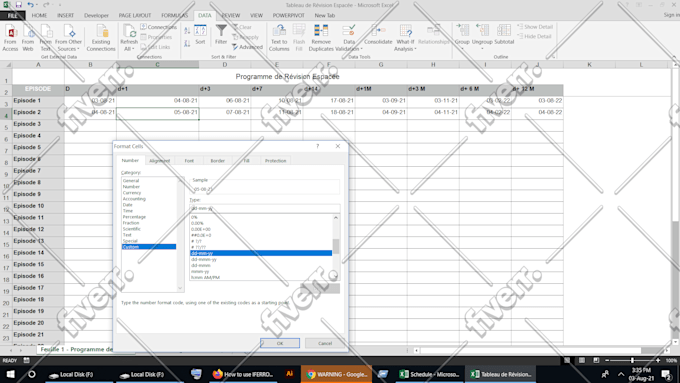Click the Type format code field

point(265,209)
